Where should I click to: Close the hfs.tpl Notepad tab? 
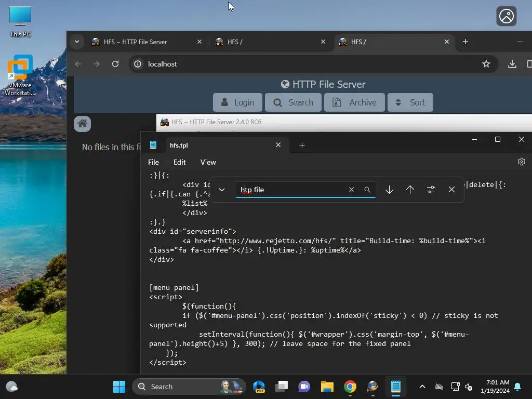click(278, 145)
